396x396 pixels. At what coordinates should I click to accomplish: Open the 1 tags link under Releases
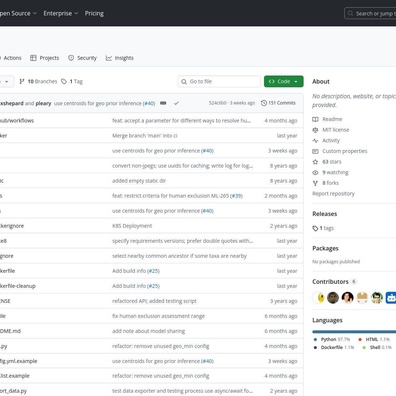[x=327, y=228]
